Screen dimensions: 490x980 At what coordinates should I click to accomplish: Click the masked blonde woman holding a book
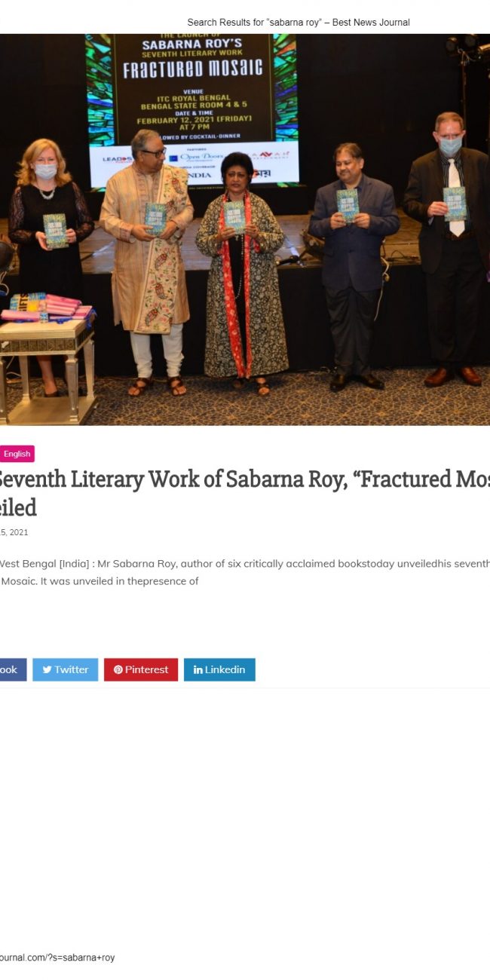[49, 264]
